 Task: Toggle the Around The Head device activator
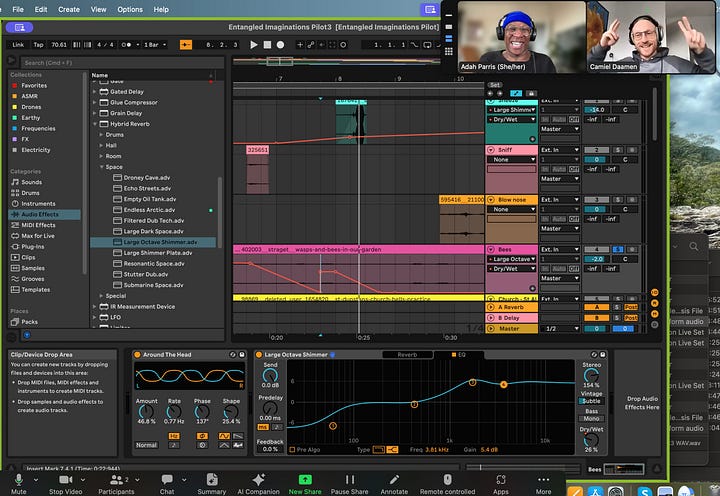pos(137,355)
